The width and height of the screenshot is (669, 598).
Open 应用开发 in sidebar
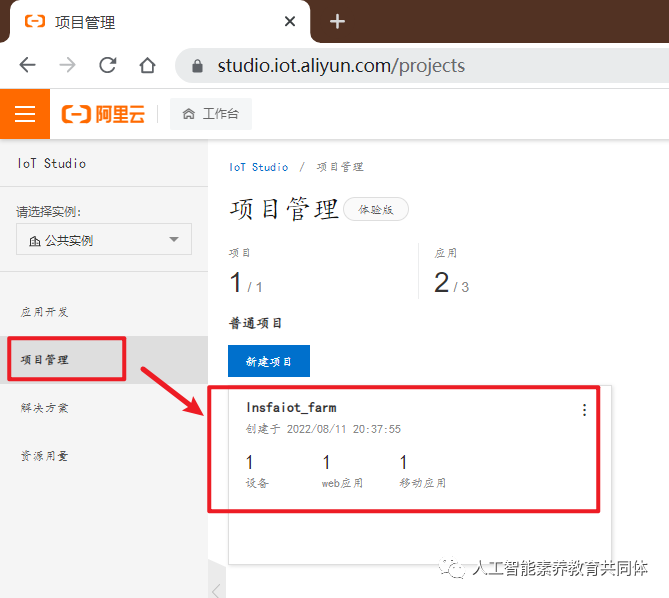pyautogui.click(x=44, y=312)
